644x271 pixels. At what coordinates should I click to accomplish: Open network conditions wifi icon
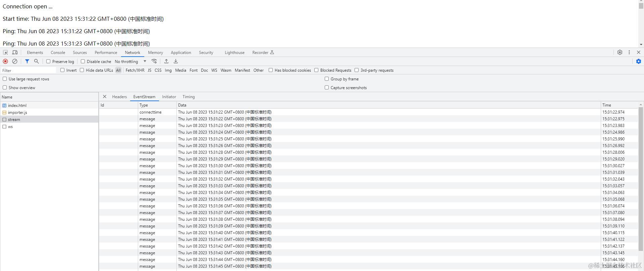click(154, 61)
